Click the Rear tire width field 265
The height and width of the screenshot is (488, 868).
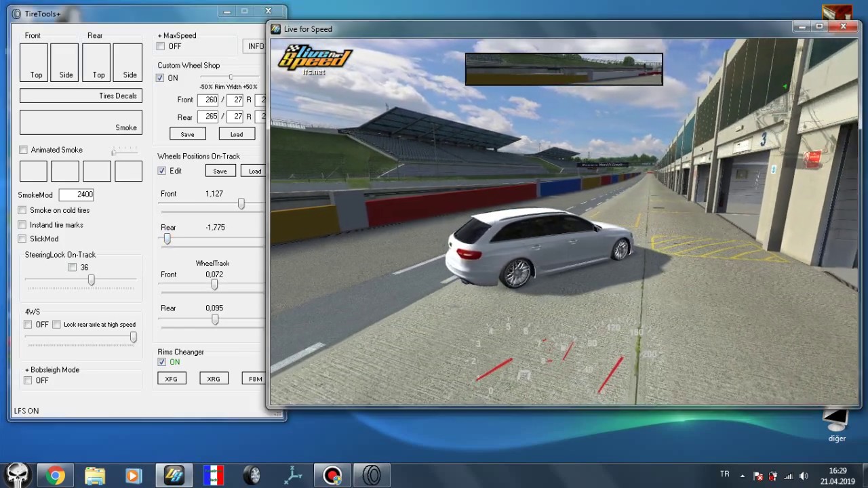(x=208, y=117)
